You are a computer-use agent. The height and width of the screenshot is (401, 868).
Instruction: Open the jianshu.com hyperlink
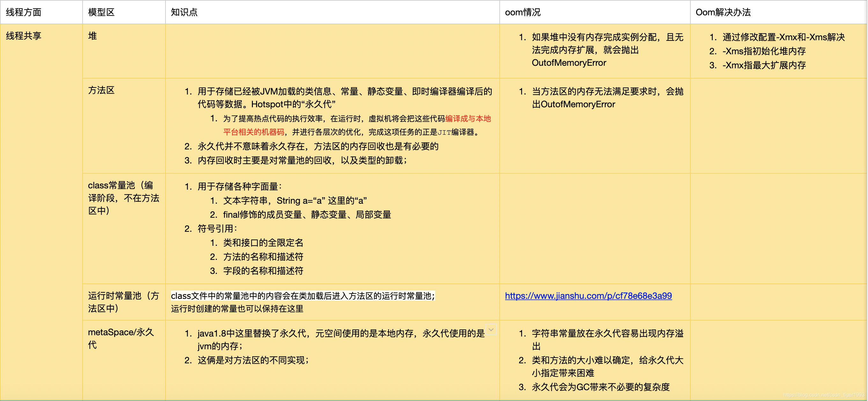(588, 296)
